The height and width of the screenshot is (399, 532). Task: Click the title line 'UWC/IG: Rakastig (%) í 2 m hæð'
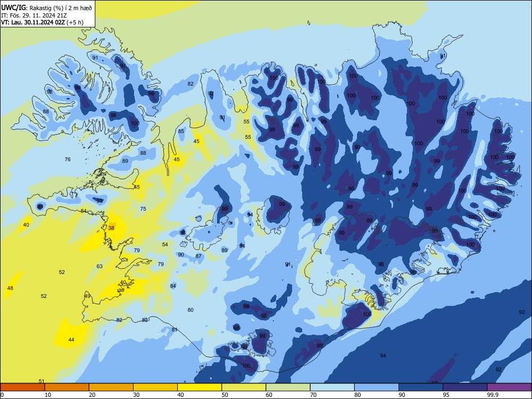pyautogui.click(x=46, y=7)
